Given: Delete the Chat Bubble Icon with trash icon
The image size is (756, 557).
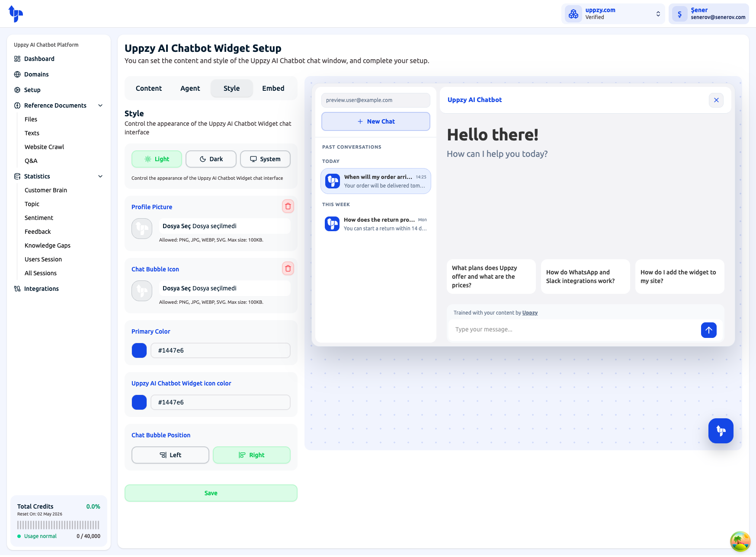Looking at the screenshot, I should coord(288,268).
